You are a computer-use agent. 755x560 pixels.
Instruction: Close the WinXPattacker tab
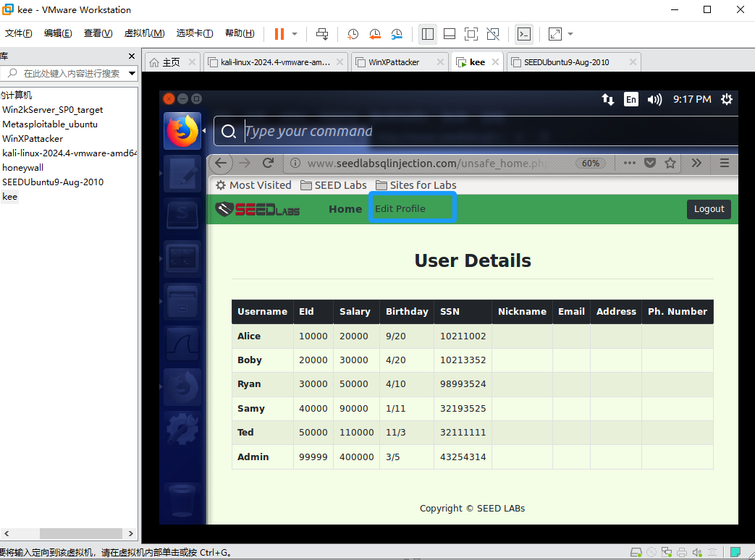[440, 62]
